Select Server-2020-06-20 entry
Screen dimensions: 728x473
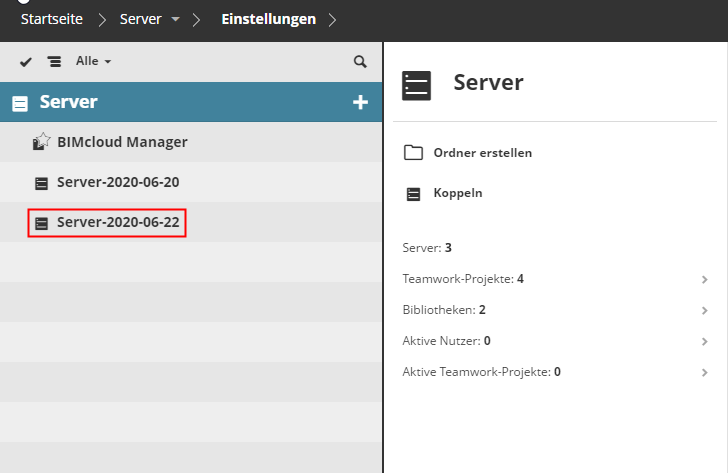tap(191, 182)
